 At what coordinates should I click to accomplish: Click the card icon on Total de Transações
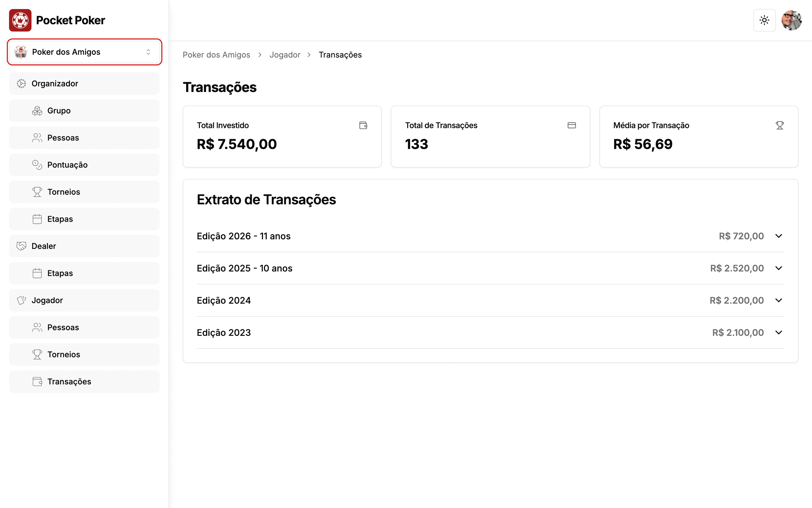click(572, 125)
